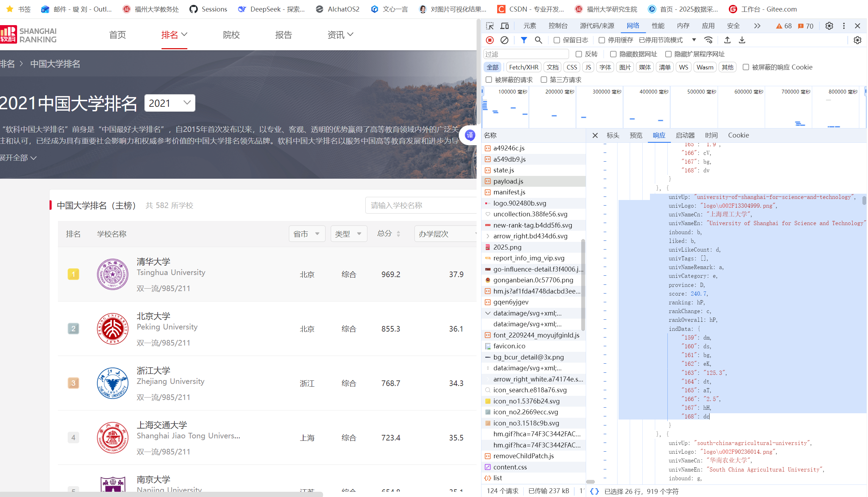Click the export HAR download icon
The image size is (868, 497).
pyautogui.click(x=742, y=40)
